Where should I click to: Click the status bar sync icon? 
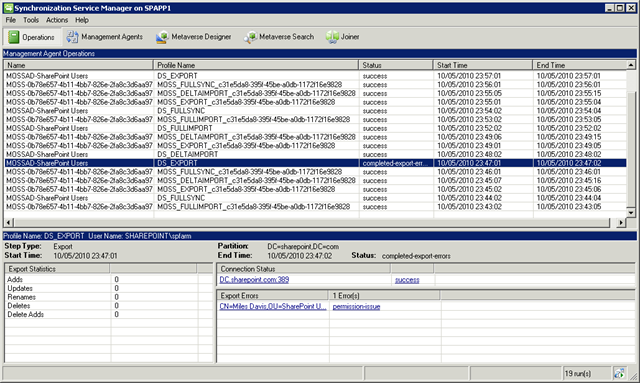coord(619,373)
